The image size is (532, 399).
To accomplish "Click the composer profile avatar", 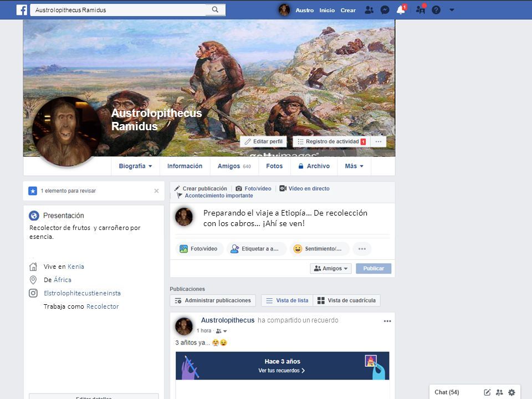I will click(x=184, y=217).
